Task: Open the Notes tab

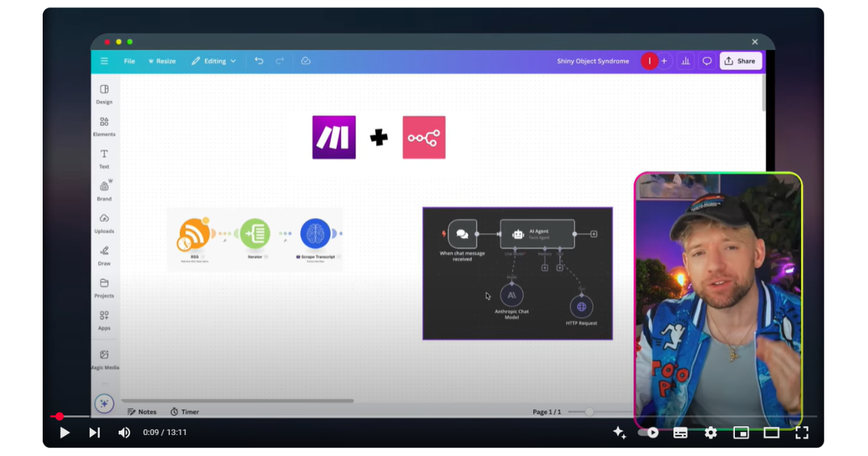Action: (x=142, y=411)
